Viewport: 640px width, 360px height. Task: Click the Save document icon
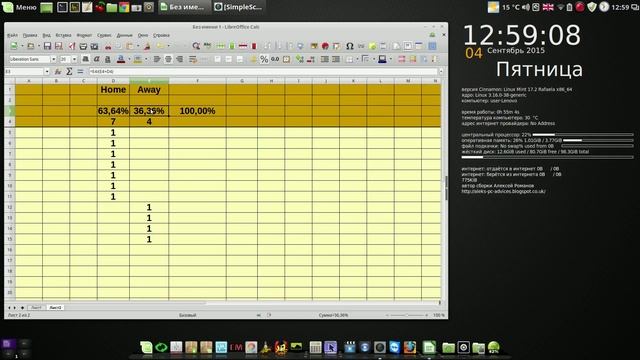pos(47,46)
